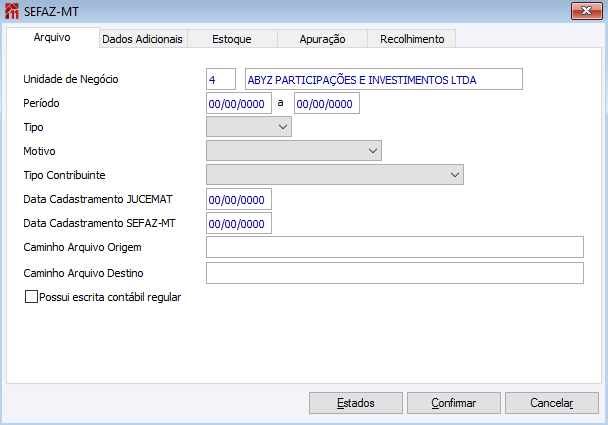Focus the Caminho Arquivo Destino field

[x=395, y=273]
